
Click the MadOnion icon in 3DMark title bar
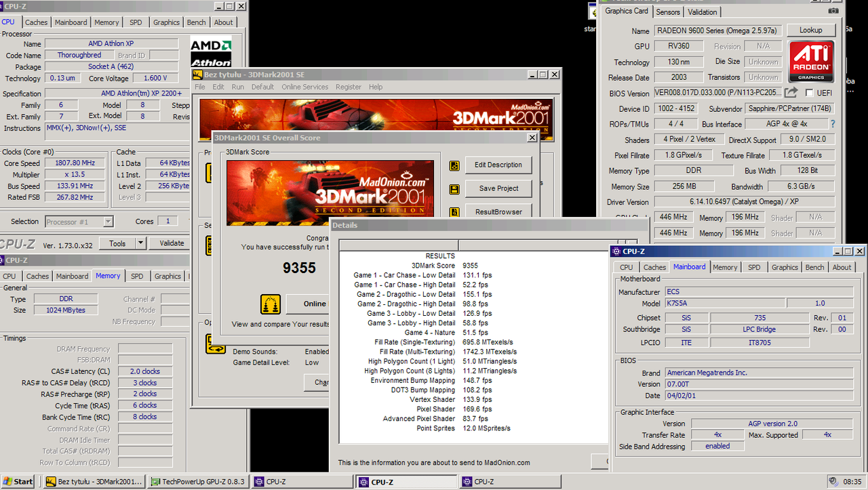click(x=197, y=75)
